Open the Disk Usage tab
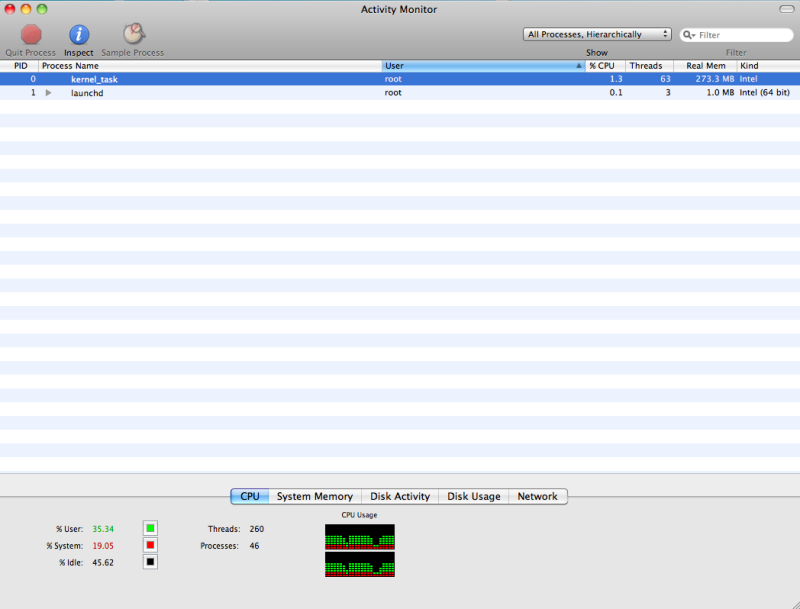Viewport: 800px width, 609px height. 473,496
